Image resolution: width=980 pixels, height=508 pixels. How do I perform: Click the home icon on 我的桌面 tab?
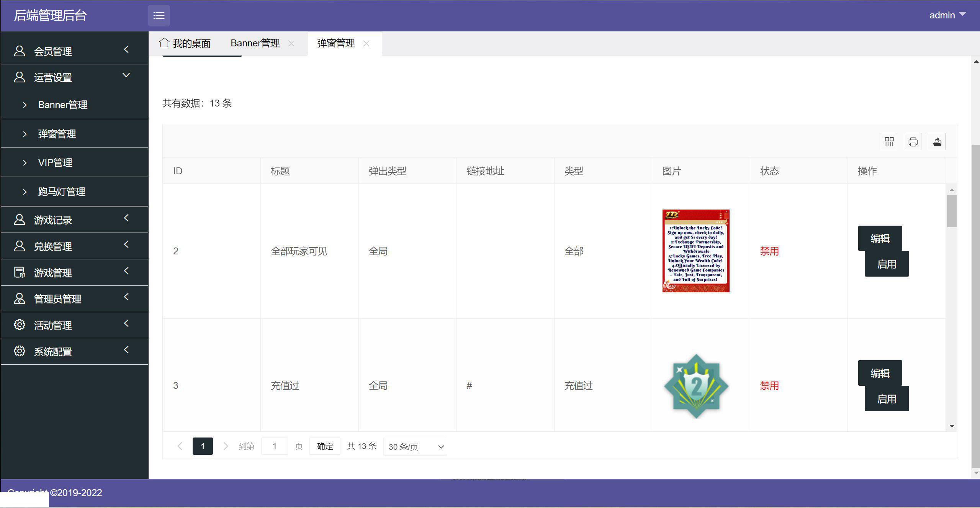coord(164,43)
